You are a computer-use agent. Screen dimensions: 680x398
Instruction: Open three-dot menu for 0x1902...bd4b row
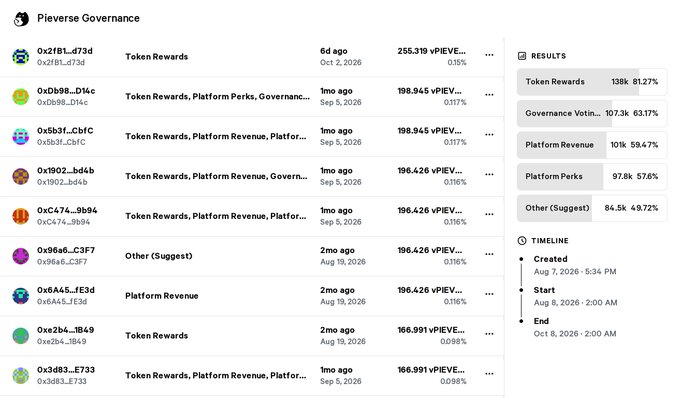489,174
